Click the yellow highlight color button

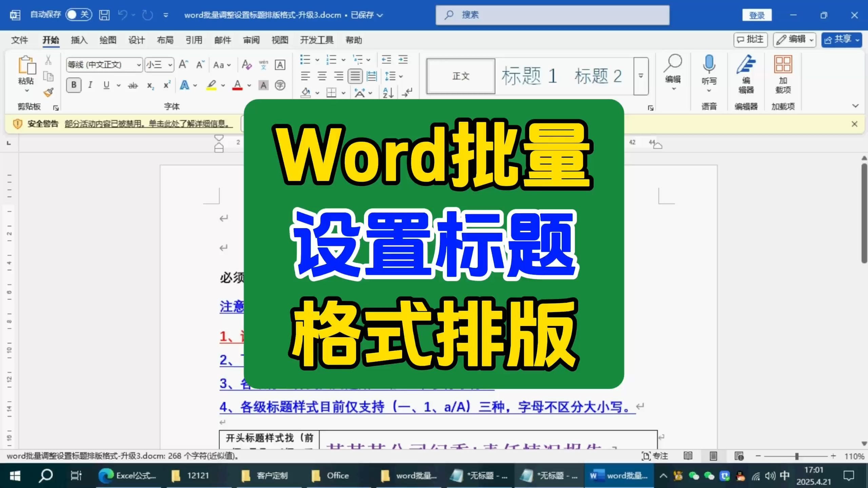tap(211, 85)
